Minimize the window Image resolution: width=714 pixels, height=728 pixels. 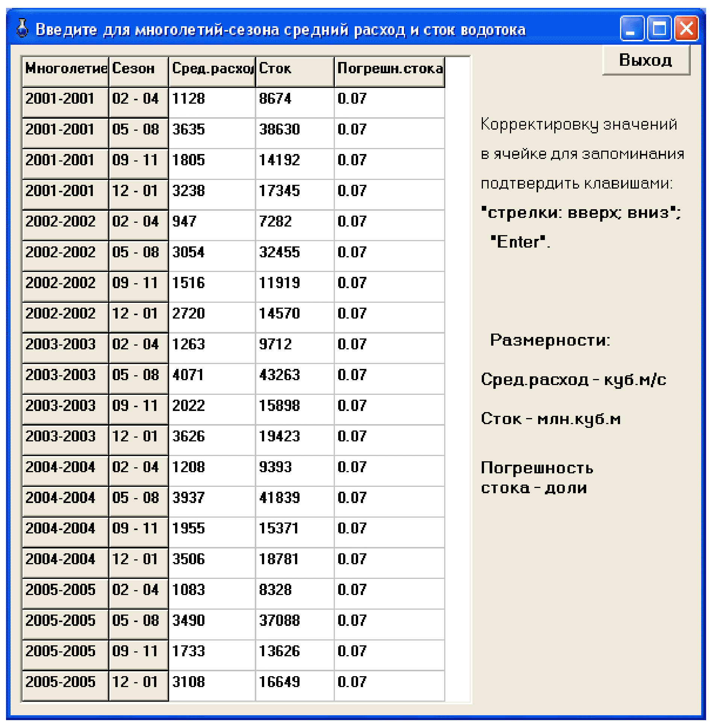click(632, 28)
